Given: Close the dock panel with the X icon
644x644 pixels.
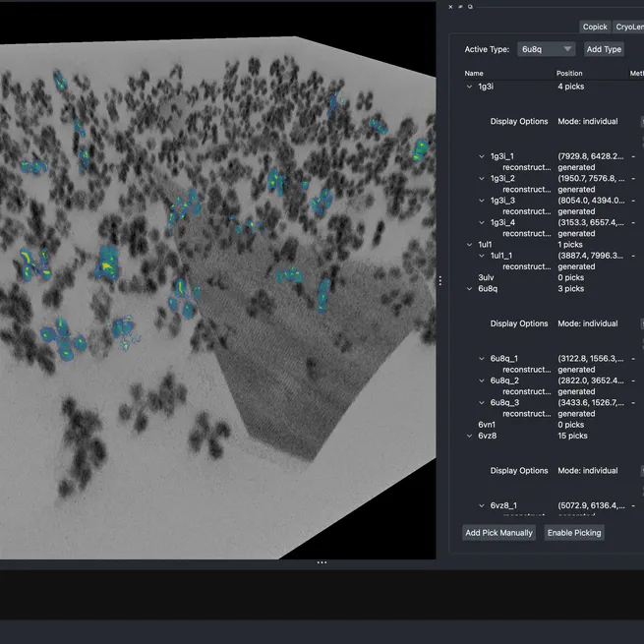Looking at the screenshot, I should (451, 6).
